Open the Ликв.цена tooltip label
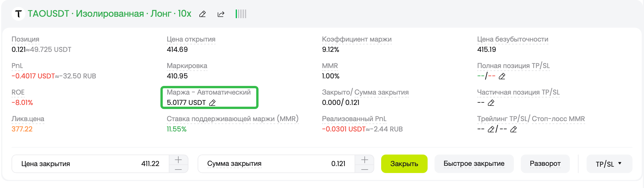 (x=28, y=118)
